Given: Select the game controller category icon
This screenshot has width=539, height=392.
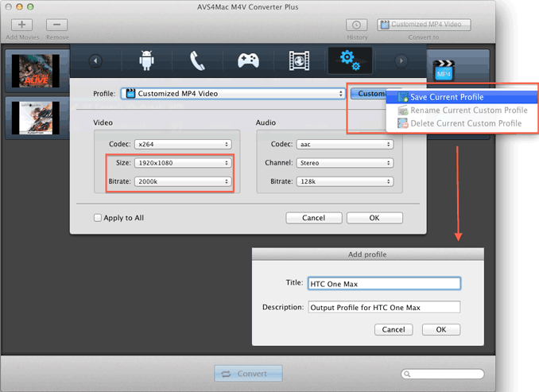Looking at the screenshot, I should [x=248, y=60].
